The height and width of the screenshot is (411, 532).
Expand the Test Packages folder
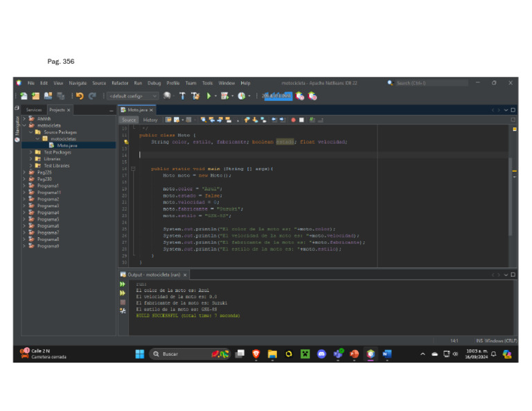pyautogui.click(x=31, y=152)
